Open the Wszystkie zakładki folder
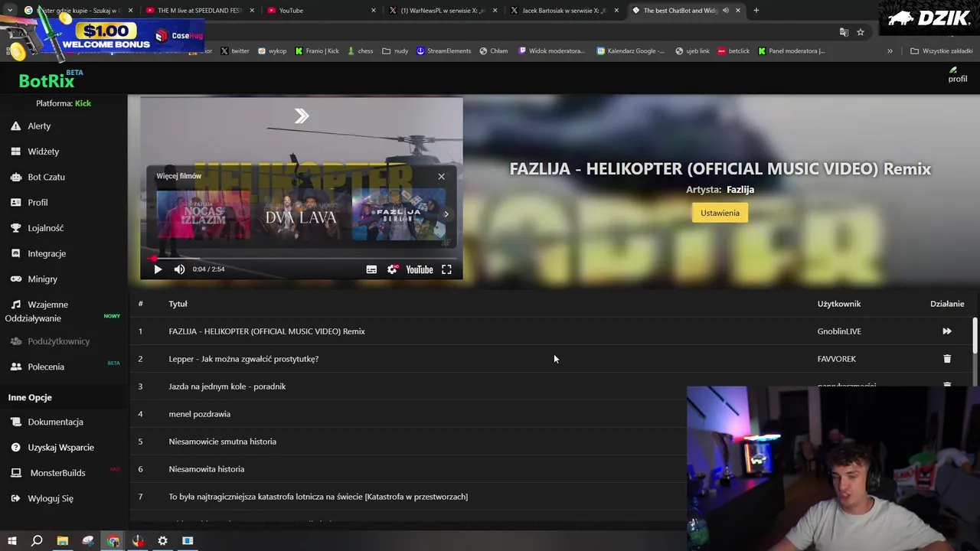 click(x=941, y=51)
